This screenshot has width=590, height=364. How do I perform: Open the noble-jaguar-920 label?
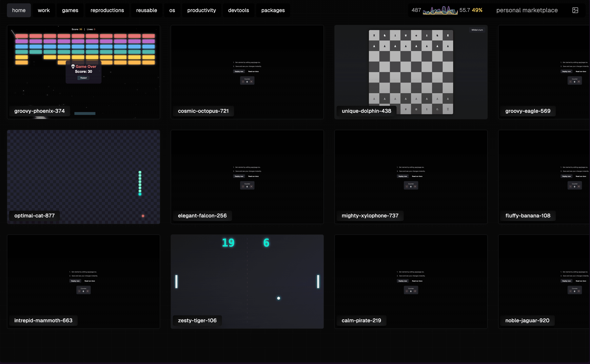pos(527,320)
